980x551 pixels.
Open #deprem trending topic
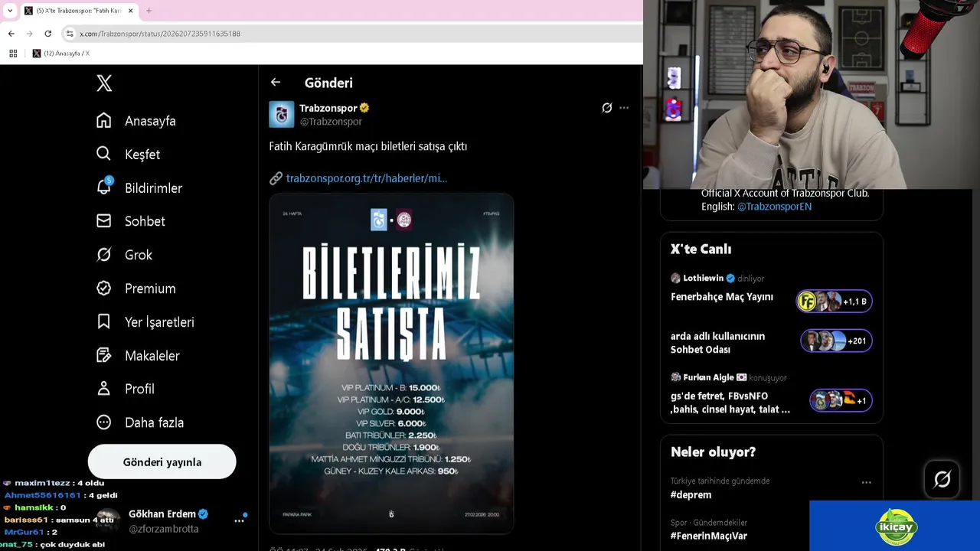[x=691, y=495]
